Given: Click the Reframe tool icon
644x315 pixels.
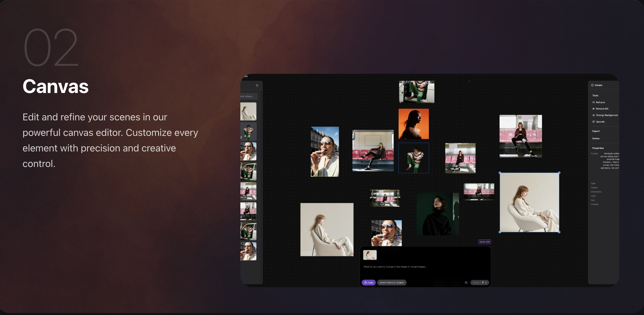Looking at the screenshot, I should (x=593, y=102).
